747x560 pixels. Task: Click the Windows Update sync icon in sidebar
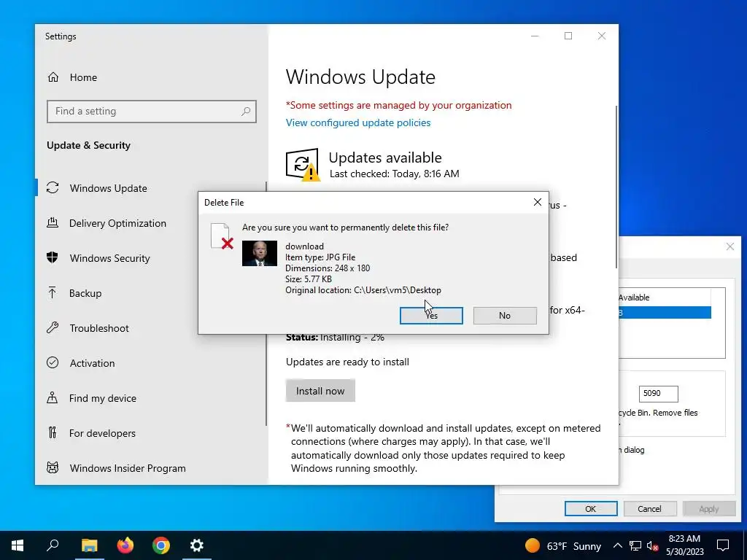53,187
